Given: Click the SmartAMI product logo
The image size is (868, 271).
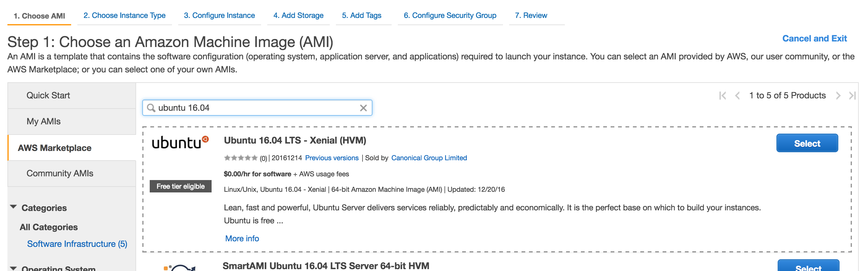Looking at the screenshot, I should [x=180, y=268].
